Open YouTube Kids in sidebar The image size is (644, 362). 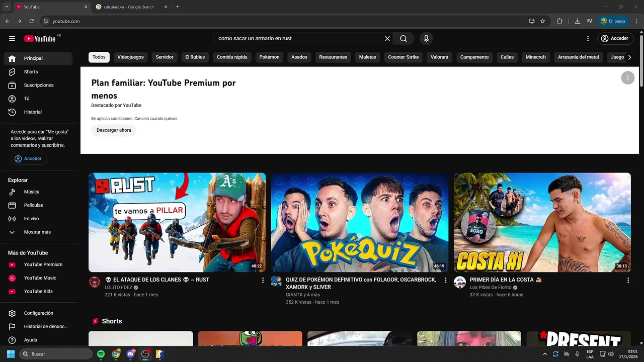coord(39,292)
